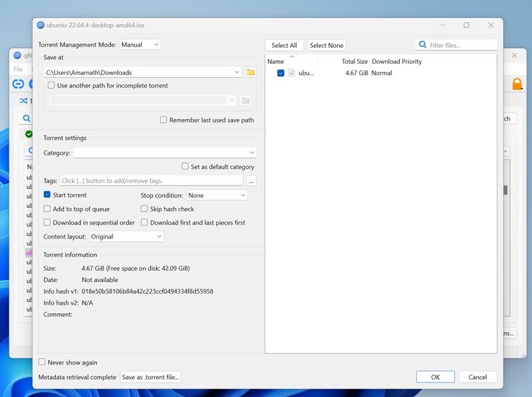Click the search magnifier icon in the background window
The width and height of the screenshot is (532, 397).
(x=27, y=118)
